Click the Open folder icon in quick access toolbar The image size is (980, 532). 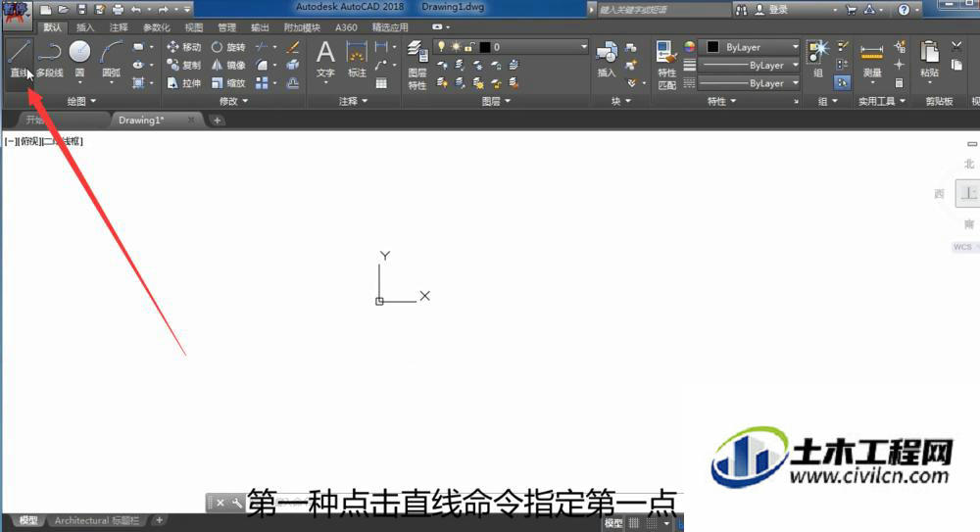(x=63, y=10)
